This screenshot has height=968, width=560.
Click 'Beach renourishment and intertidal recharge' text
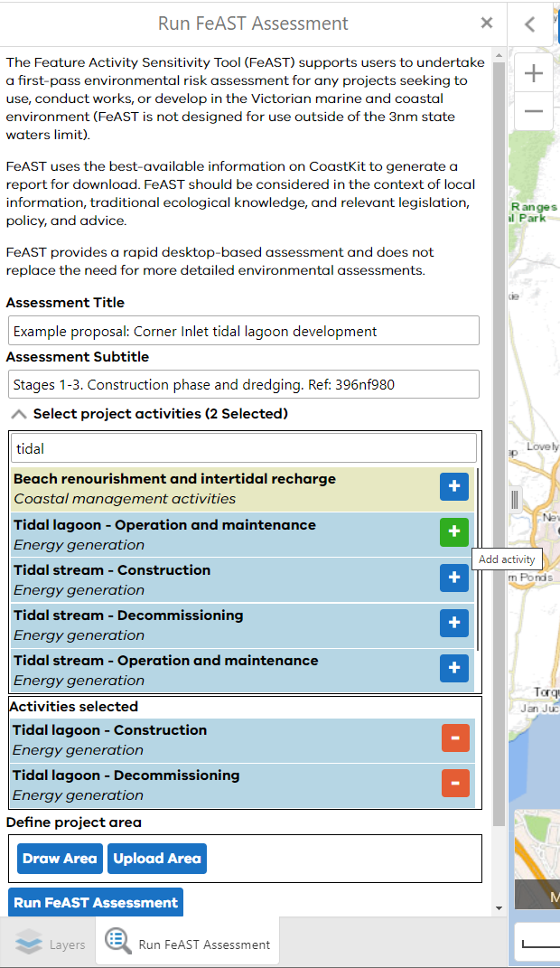[x=174, y=478]
